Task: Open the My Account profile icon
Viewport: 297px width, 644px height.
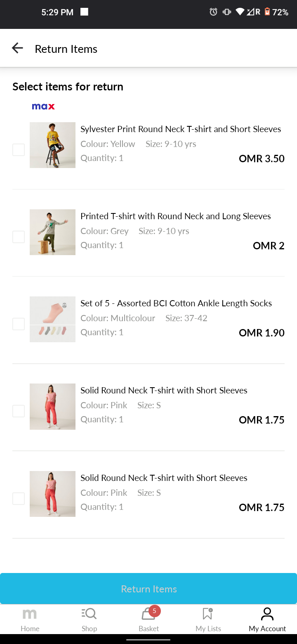Action: [267, 614]
